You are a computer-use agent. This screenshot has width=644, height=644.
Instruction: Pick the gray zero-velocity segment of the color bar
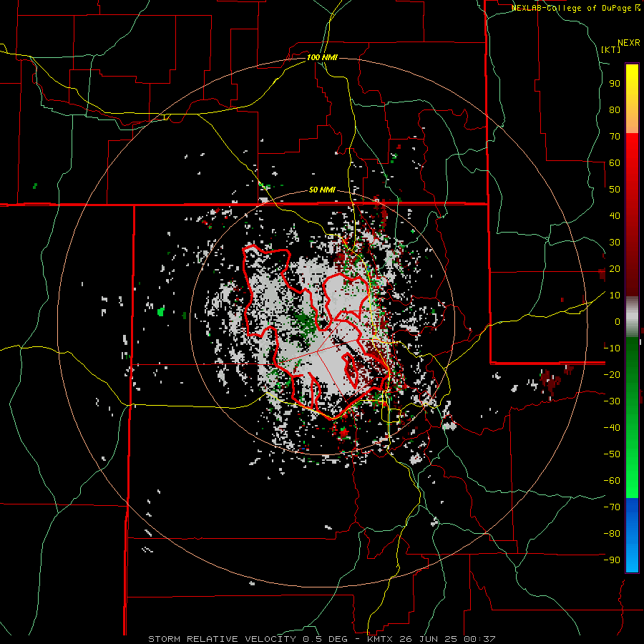click(632, 317)
